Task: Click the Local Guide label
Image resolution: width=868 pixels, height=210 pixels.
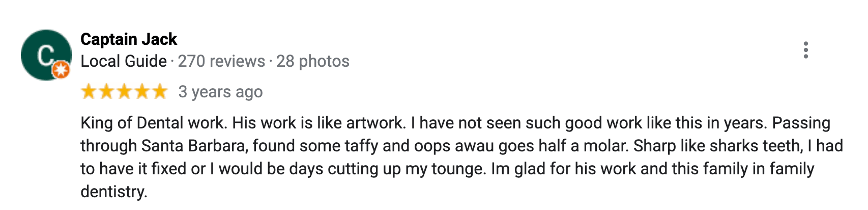Action: [x=124, y=62]
